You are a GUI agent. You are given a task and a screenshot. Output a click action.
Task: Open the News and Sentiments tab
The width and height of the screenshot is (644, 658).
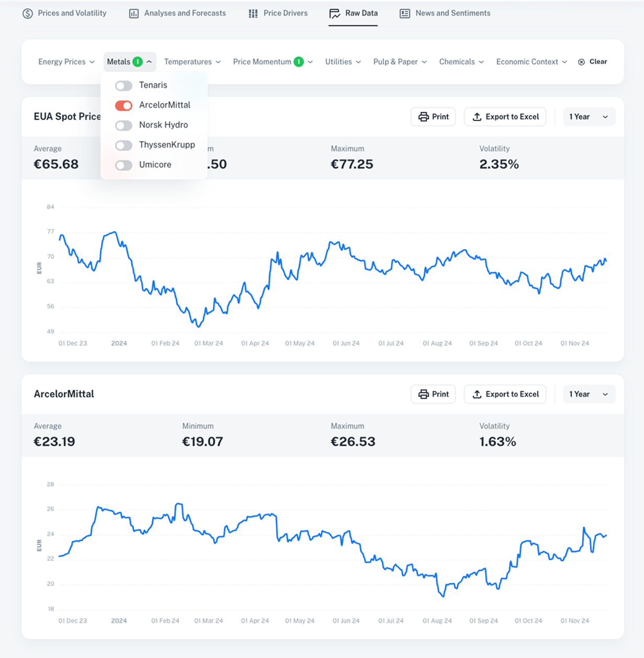click(453, 13)
